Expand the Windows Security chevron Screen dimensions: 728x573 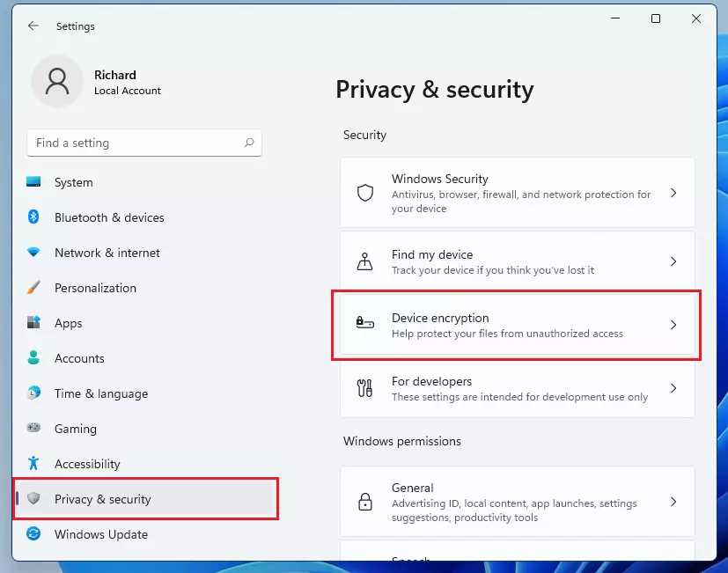(673, 193)
